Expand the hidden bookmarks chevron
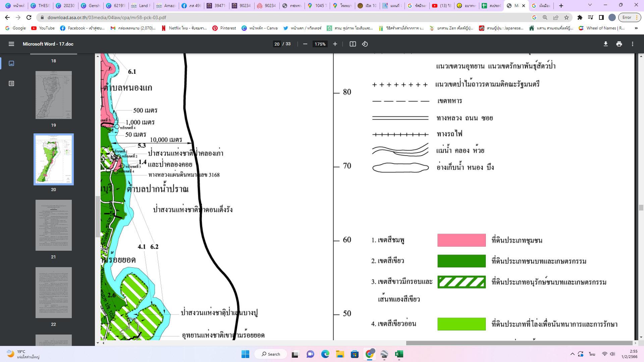 pyautogui.click(x=636, y=28)
